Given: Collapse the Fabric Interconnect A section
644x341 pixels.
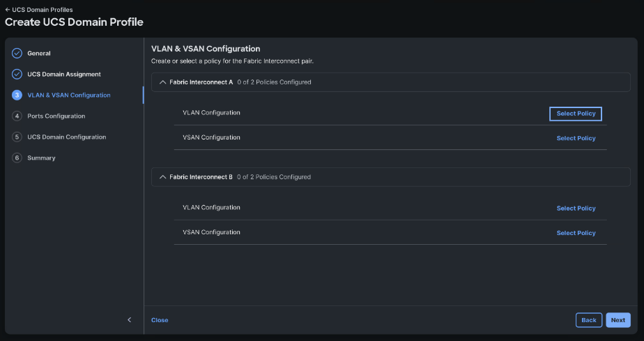Looking at the screenshot, I should (x=162, y=82).
